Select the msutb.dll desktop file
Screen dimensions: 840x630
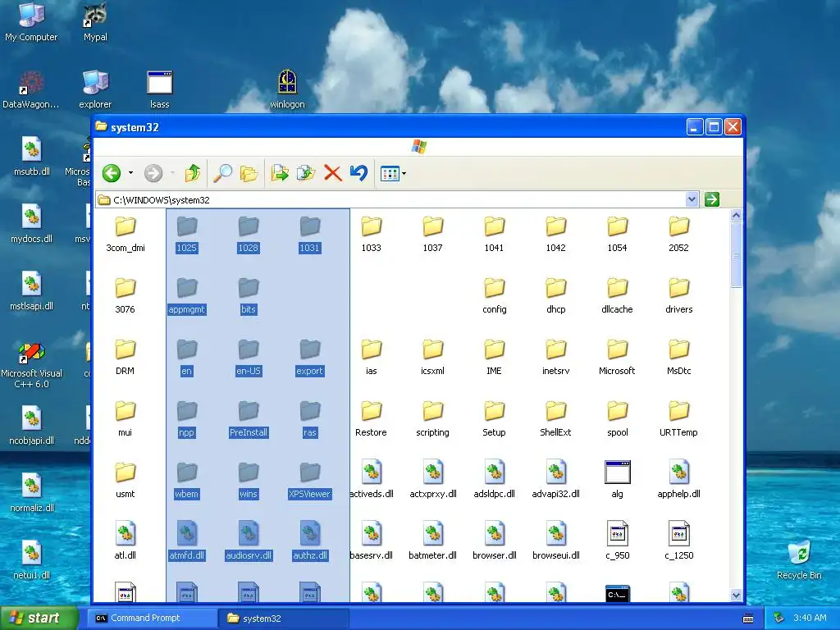click(32, 157)
